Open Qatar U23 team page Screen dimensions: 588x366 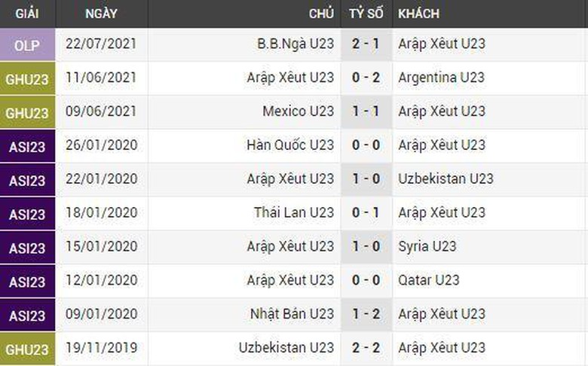click(x=428, y=281)
